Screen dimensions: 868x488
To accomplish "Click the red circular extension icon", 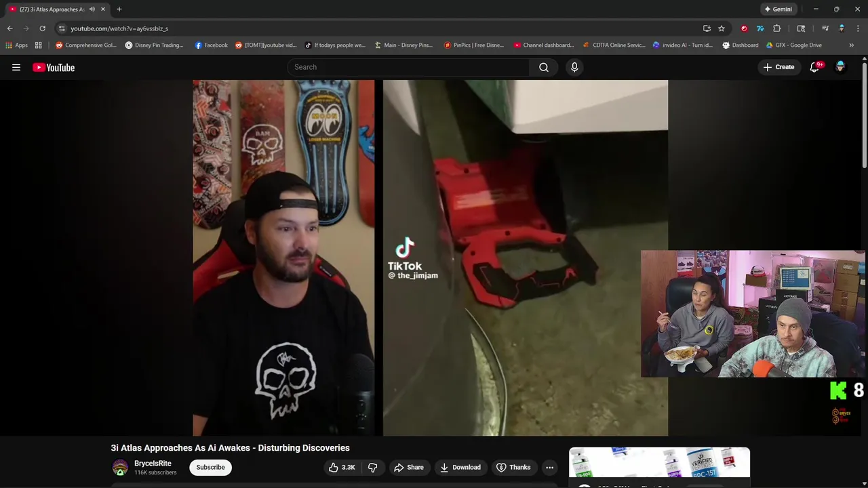I will point(744,28).
